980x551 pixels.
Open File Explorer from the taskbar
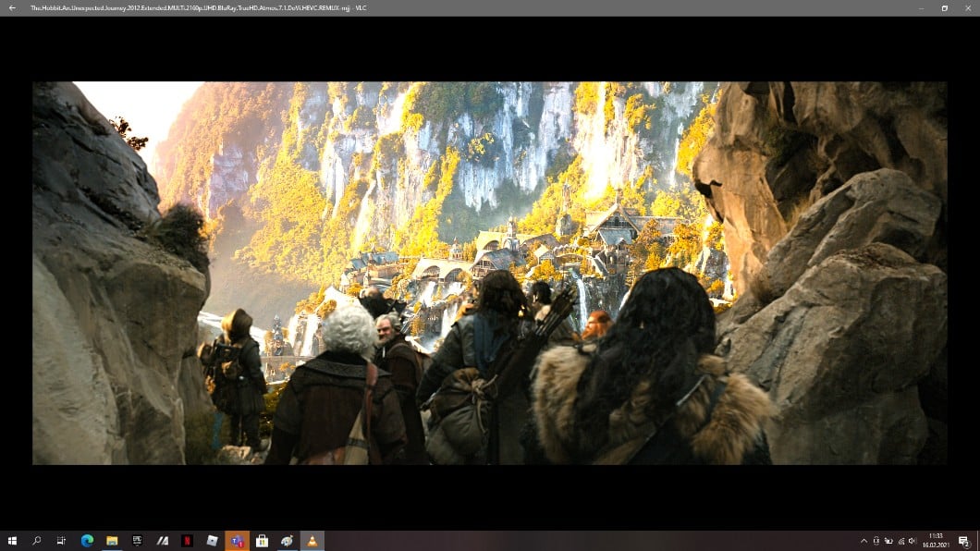112,541
